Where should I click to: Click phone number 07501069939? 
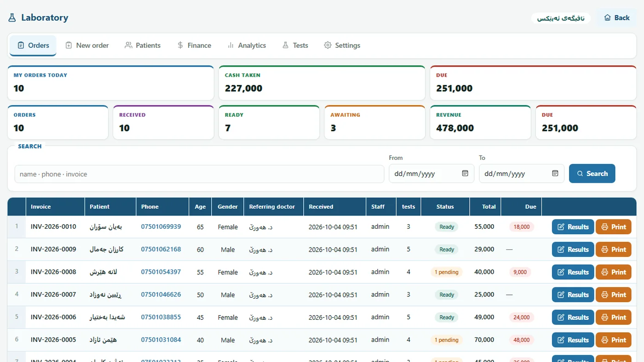click(161, 226)
